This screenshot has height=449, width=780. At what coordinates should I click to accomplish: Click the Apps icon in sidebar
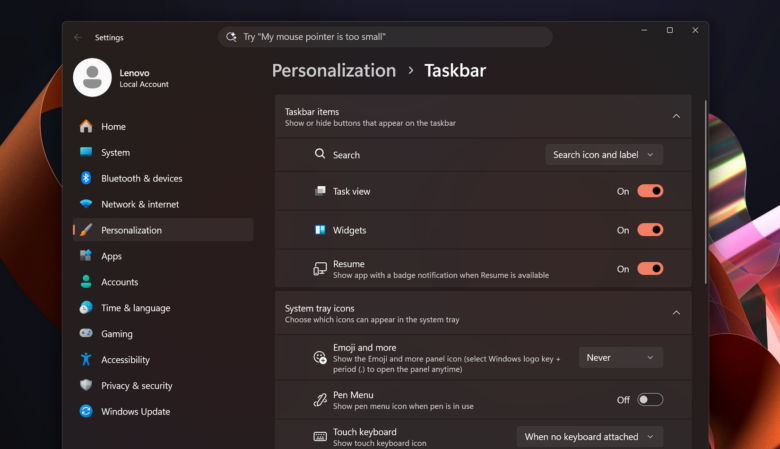[86, 256]
